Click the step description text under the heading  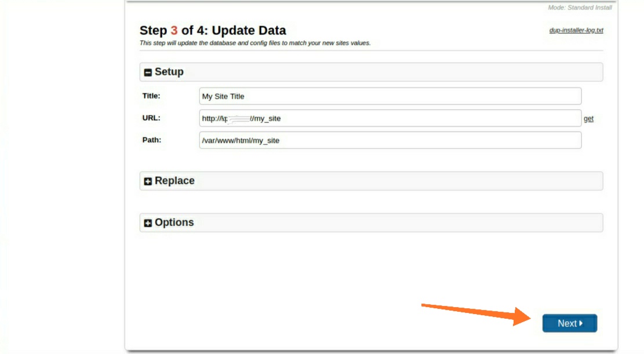(x=255, y=43)
